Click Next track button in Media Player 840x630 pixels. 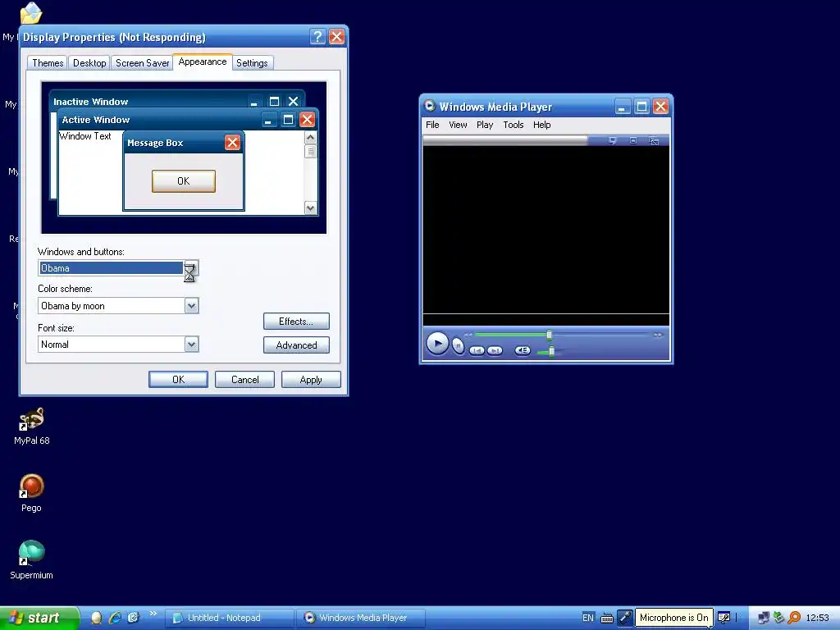click(x=495, y=350)
